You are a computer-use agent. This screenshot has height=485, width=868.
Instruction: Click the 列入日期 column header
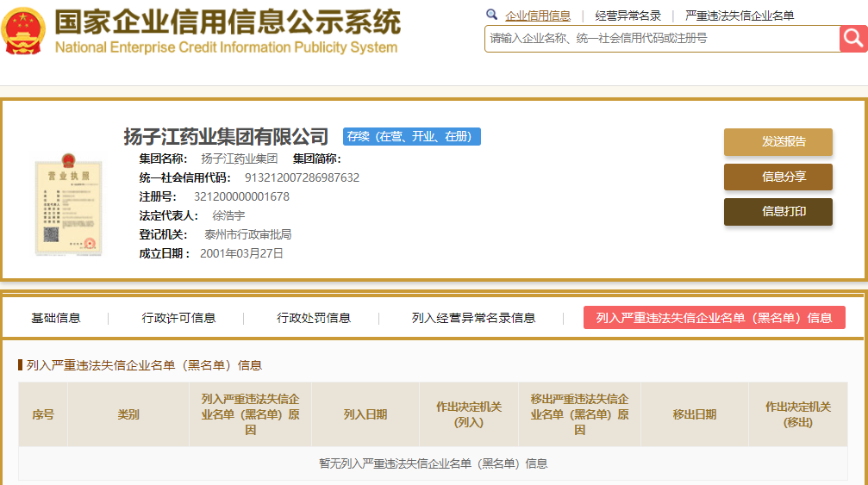[x=365, y=414]
